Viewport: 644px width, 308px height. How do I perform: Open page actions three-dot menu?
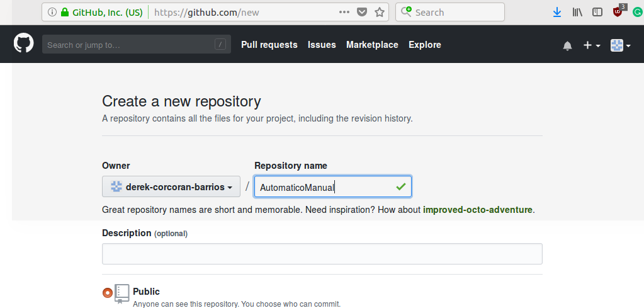(344, 12)
